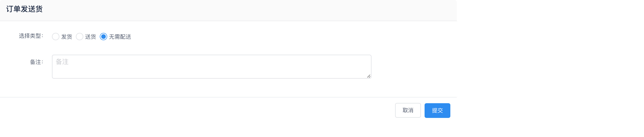Click the 无需配送 option label text
The image size is (644, 137).
[x=120, y=37]
